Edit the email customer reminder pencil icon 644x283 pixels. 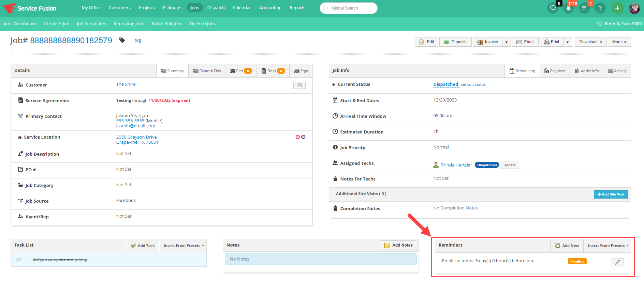[617, 262]
